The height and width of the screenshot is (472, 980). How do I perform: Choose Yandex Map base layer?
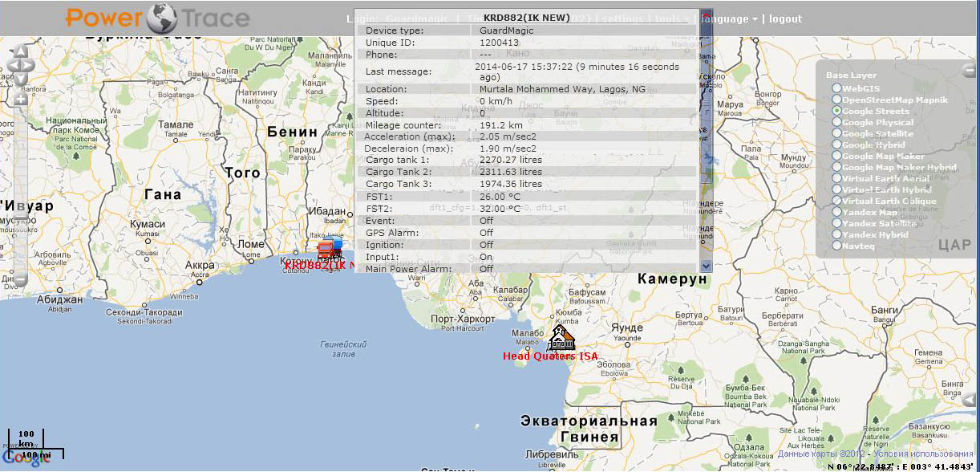(837, 213)
